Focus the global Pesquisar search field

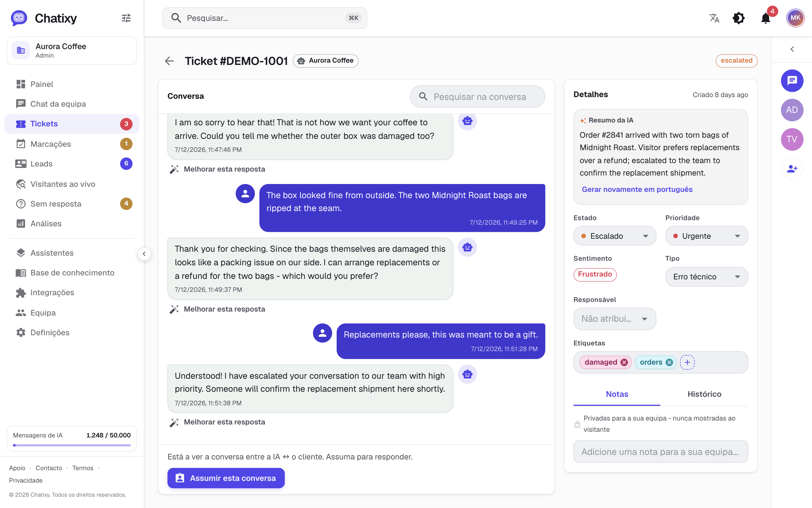click(x=264, y=18)
